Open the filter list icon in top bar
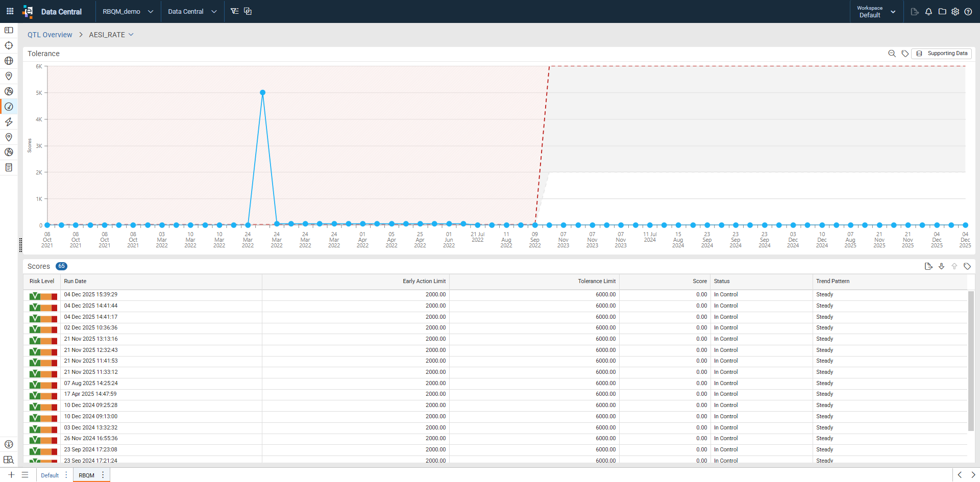 click(x=234, y=11)
